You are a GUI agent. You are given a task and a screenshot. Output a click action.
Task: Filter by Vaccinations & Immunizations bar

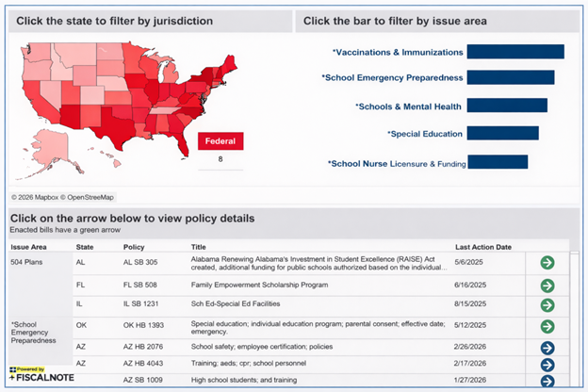(514, 52)
